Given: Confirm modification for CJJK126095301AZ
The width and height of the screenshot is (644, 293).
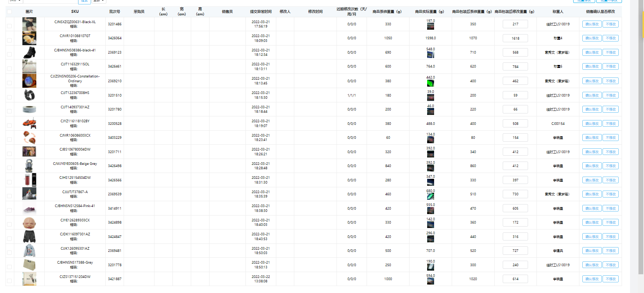Looking at the screenshot, I should click(592, 251).
